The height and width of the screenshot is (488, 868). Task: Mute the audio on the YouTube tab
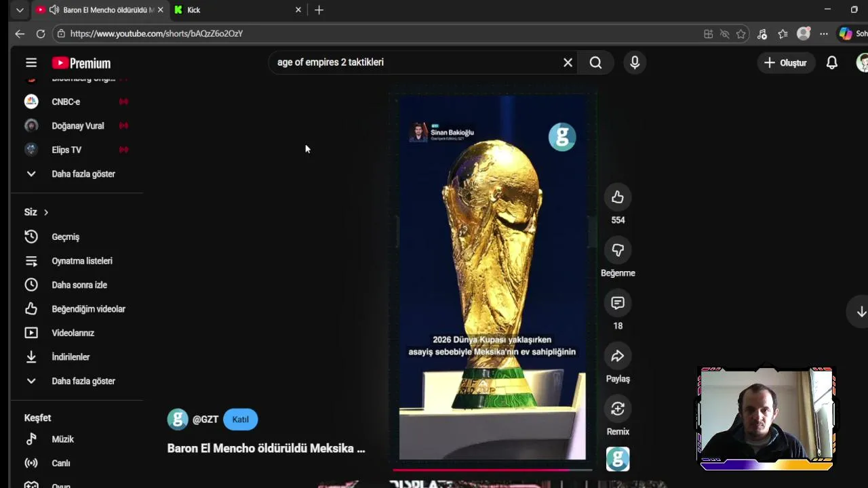point(54,9)
